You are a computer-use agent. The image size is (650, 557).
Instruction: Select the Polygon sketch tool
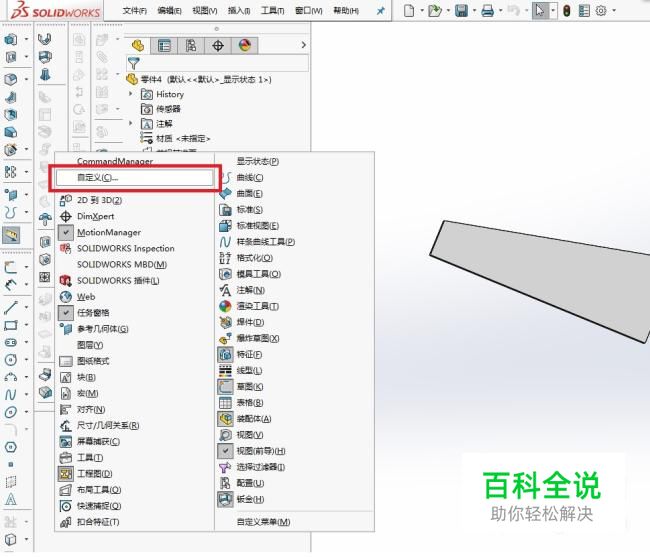tap(11, 447)
